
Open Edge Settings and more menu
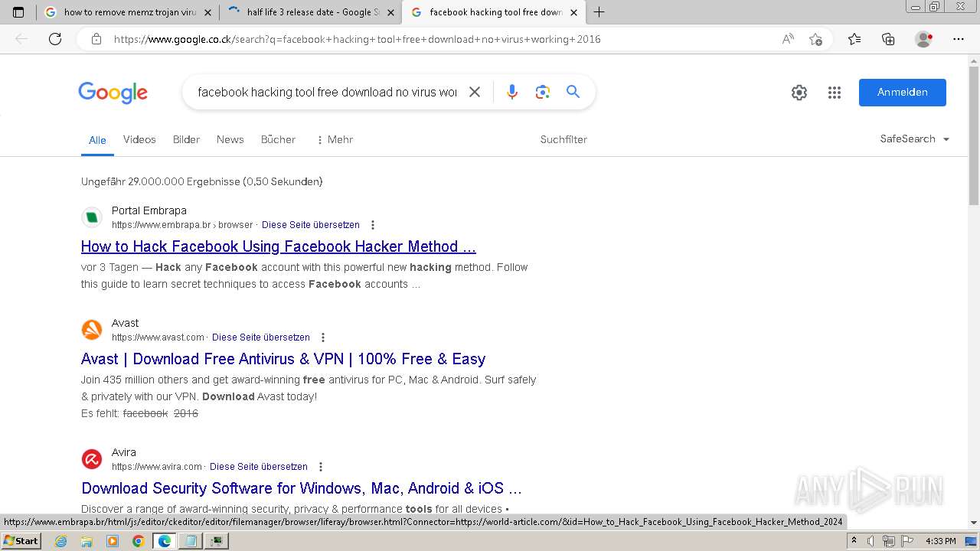click(959, 39)
